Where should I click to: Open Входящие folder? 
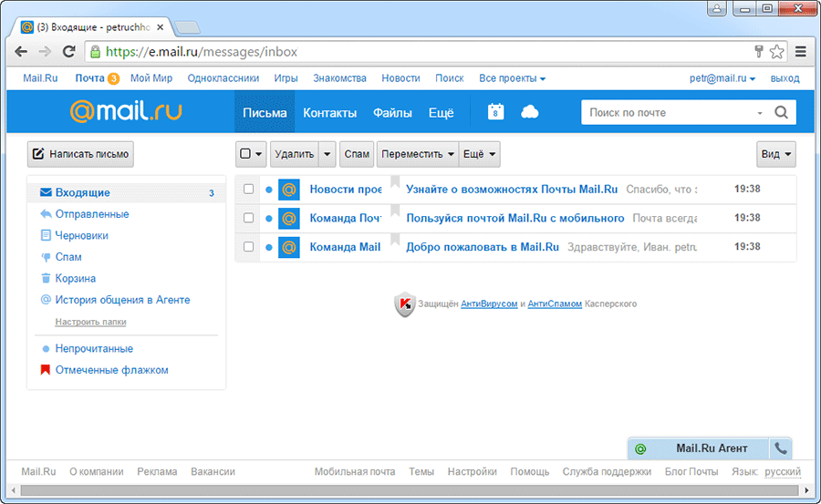click(x=126, y=192)
